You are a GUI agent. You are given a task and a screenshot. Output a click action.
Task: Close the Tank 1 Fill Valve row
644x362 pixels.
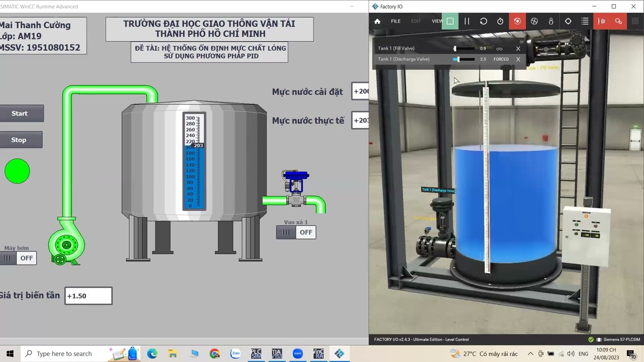click(x=518, y=49)
